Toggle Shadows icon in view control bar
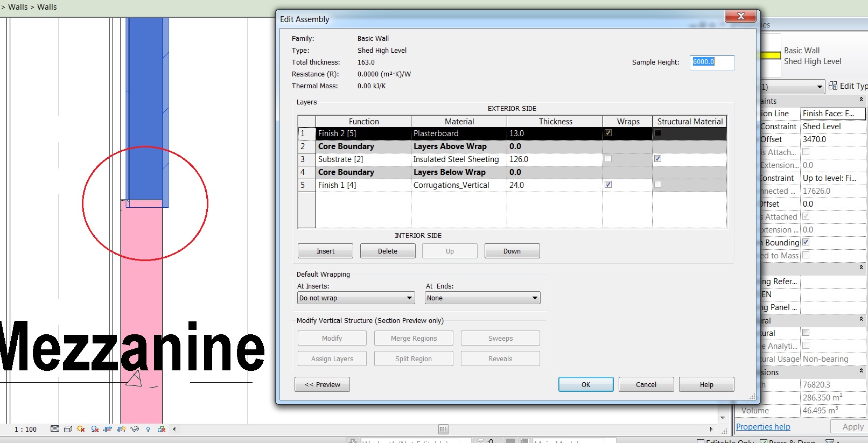Viewport: 868px width, 443px height. [95, 429]
